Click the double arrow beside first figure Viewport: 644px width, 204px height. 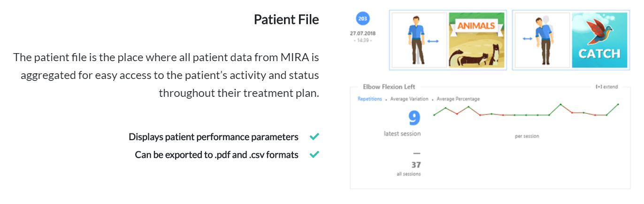[x=433, y=41]
